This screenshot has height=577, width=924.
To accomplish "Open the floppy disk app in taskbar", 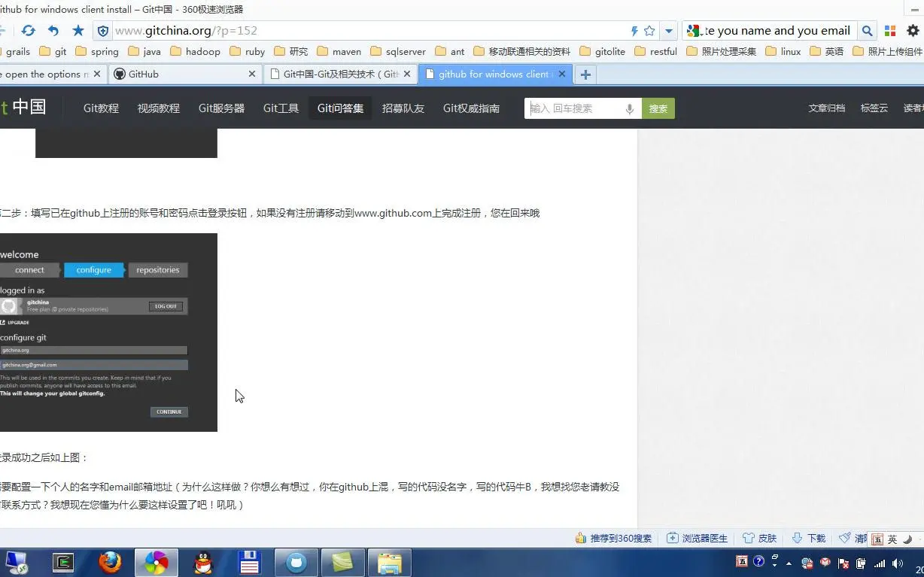I will tap(249, 563).
